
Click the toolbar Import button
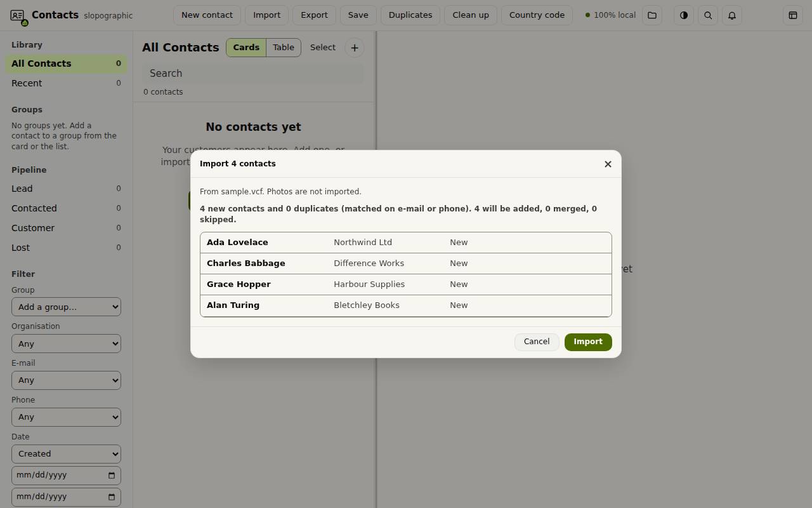click(x=266, y=15)
